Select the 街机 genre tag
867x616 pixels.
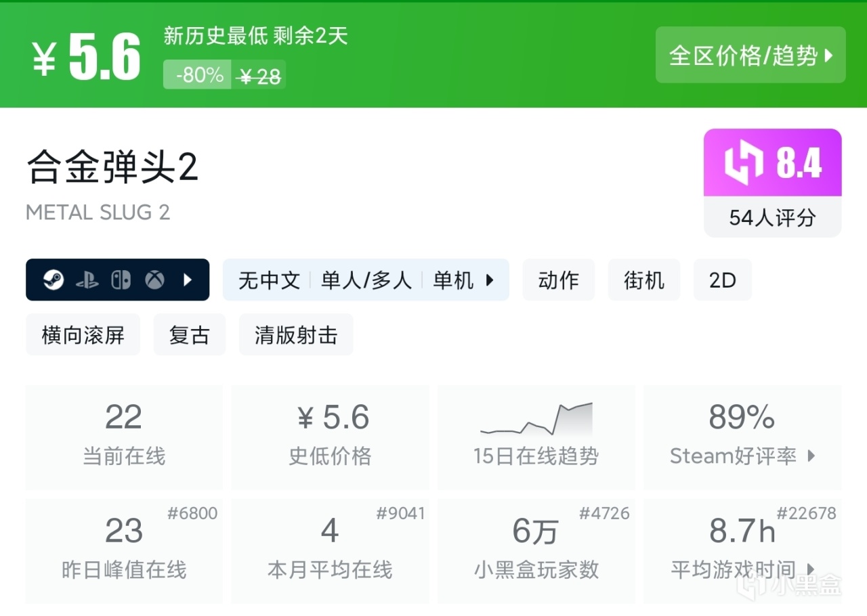pos(644,280)
